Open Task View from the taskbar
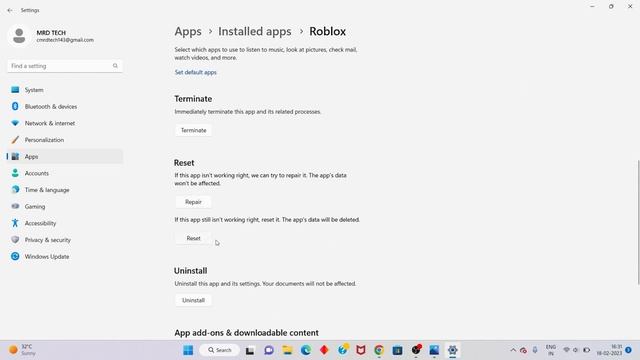Screen dimensions: 640x360 click(250, 350)
